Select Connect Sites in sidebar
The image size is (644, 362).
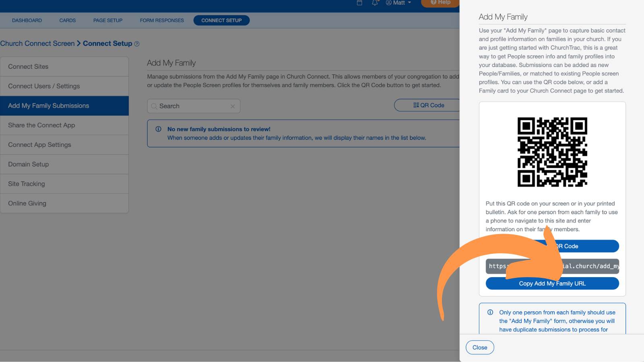pos(64,67)
